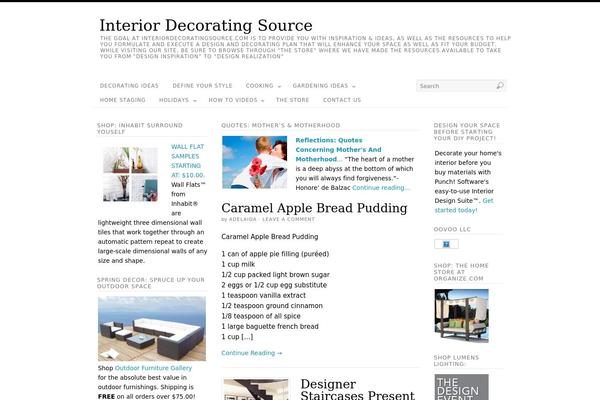Expand the Cooking menu arrow
Image resolution: width=600 pixels, height=400 pixels.
click(279, 87)
